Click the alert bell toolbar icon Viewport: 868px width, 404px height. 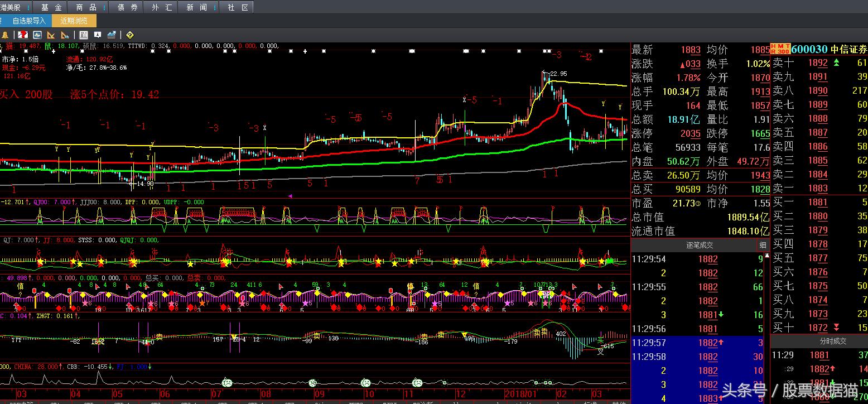(x=5, y=35)
